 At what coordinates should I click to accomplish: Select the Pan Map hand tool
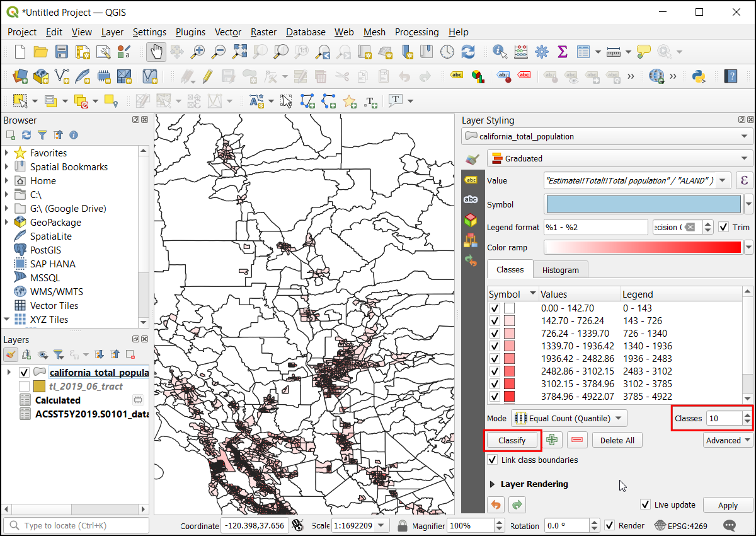tap(156, 52)
